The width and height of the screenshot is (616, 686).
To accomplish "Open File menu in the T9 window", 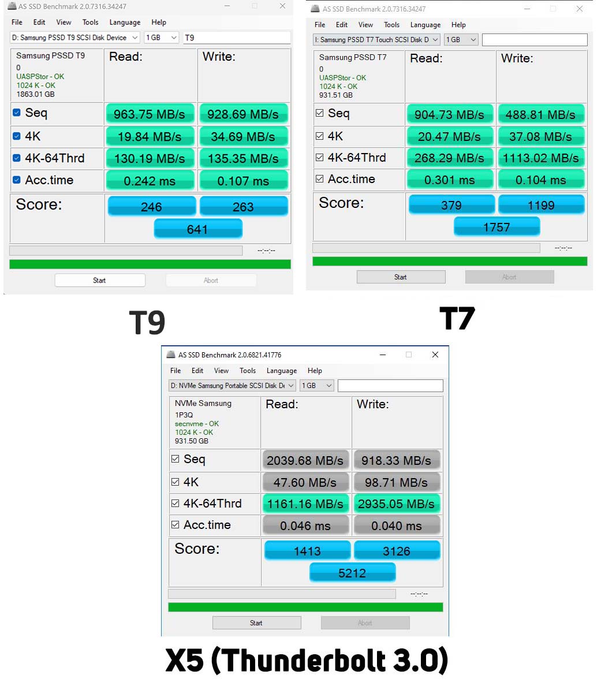I will coord(17,23).
